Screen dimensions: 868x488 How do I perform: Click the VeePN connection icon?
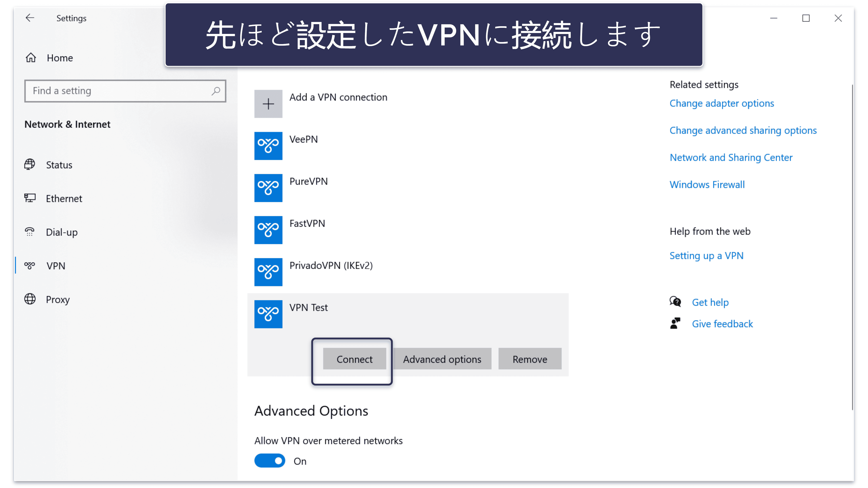coord(268,146)
